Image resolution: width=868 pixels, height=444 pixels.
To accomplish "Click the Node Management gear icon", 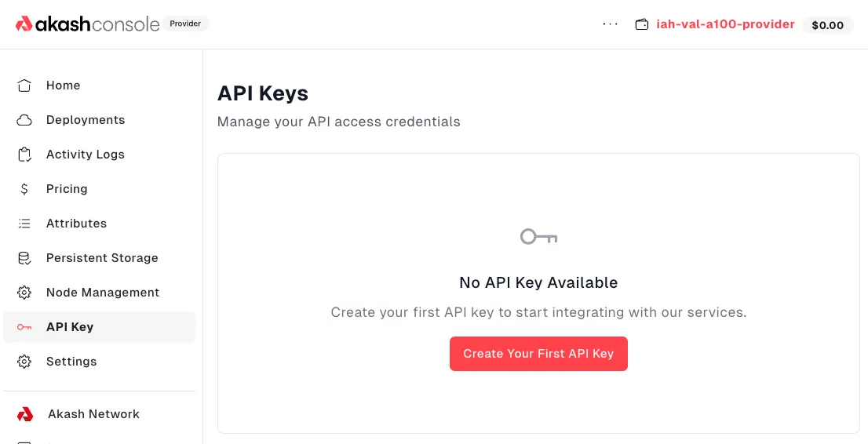I will pos(24,293).
